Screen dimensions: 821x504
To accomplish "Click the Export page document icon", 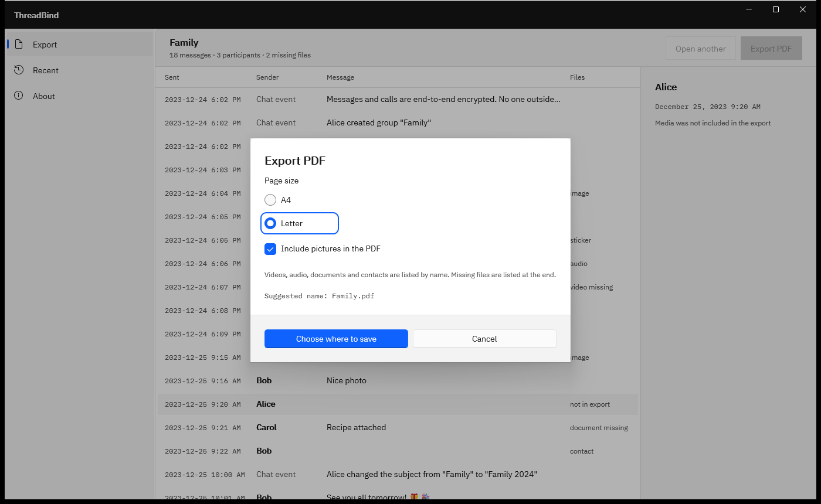I will pos(19,45).
